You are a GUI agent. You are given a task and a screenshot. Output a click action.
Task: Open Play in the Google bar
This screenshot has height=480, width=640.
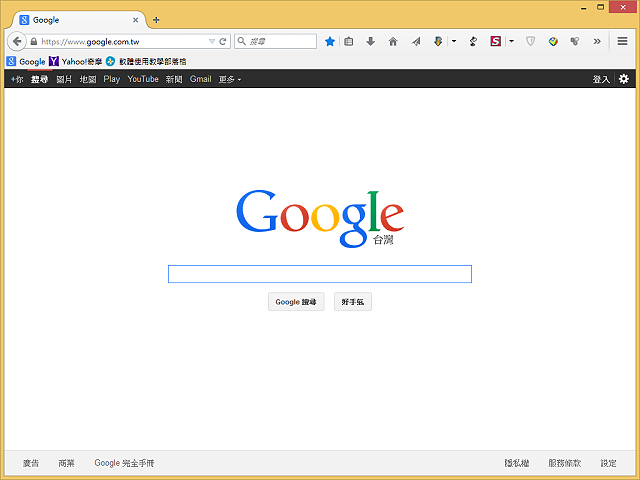click(111, 79)
